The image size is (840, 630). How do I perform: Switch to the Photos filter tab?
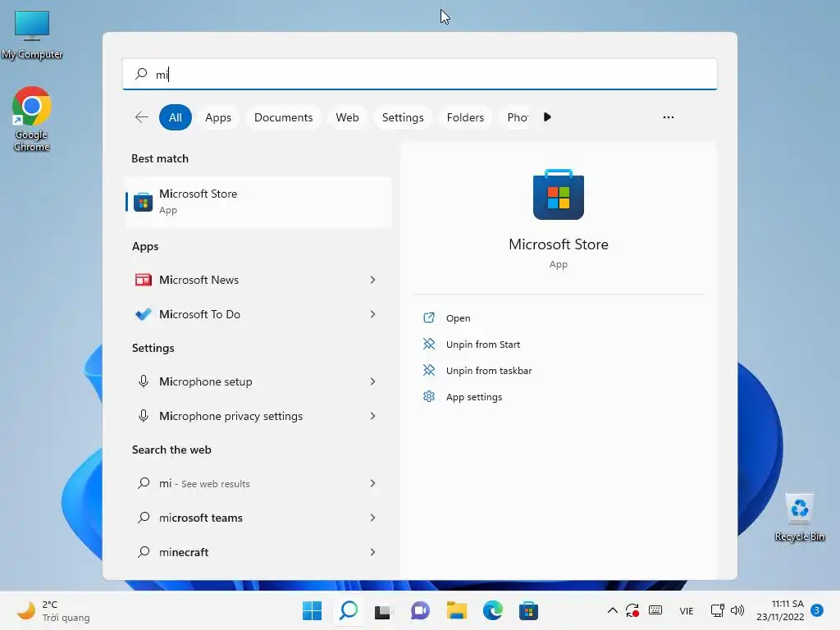pyautogui.click(x=517, y=117)
